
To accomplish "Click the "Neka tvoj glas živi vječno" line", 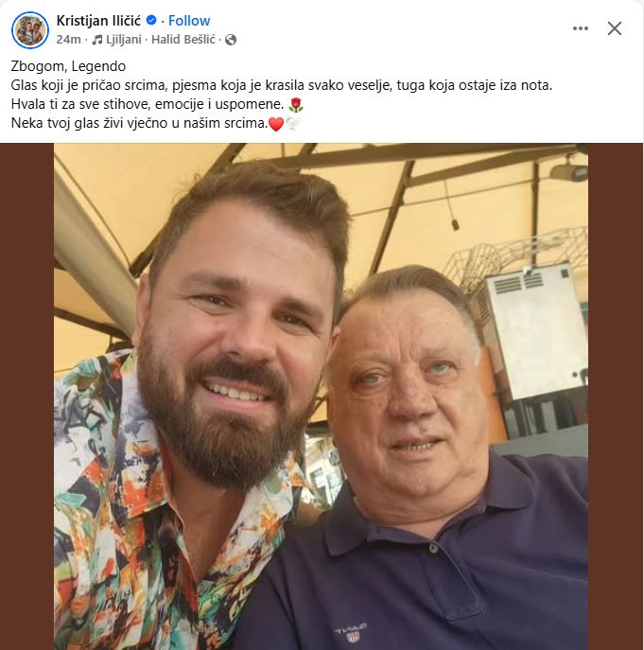I will pos(138,123).
